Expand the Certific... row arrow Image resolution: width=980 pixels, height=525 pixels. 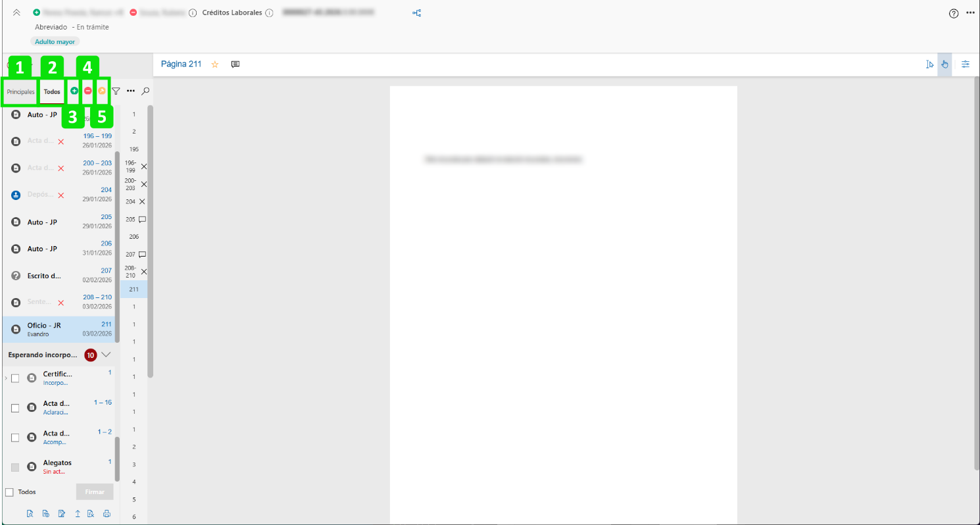6,378
